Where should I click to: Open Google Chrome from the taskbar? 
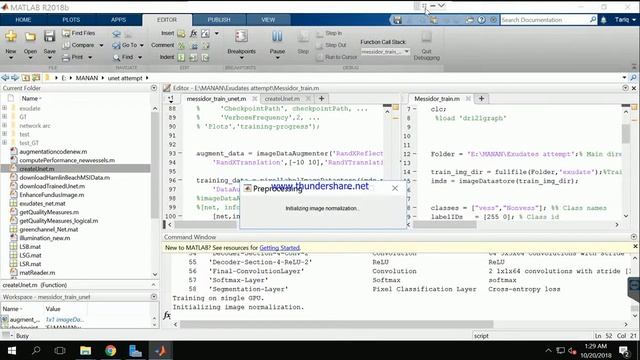pos(110,351)
